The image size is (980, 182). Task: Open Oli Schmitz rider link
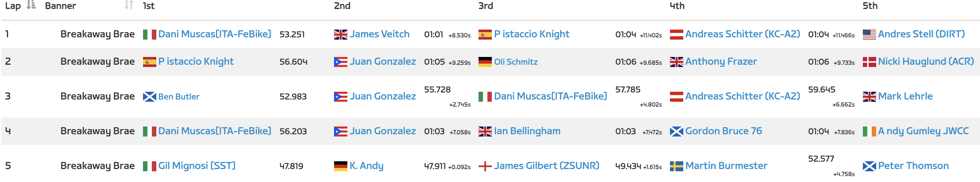[x=515, y=62]
